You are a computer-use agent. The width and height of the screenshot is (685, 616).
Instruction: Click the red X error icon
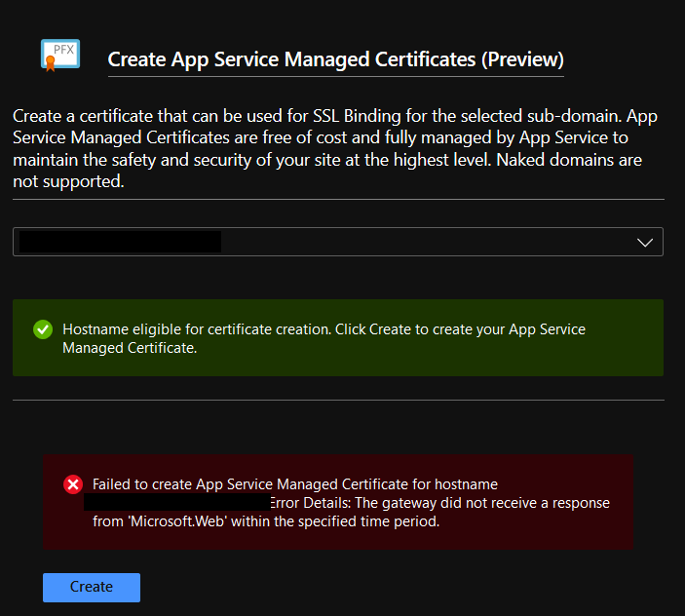pyautogui.click(x=73, y=484)
